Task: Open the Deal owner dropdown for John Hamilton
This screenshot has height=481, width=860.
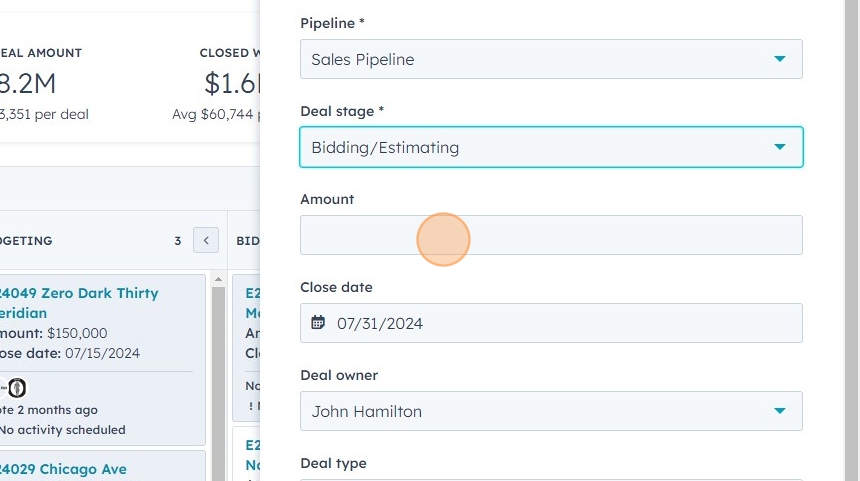Action: click(x=550, y=411)
